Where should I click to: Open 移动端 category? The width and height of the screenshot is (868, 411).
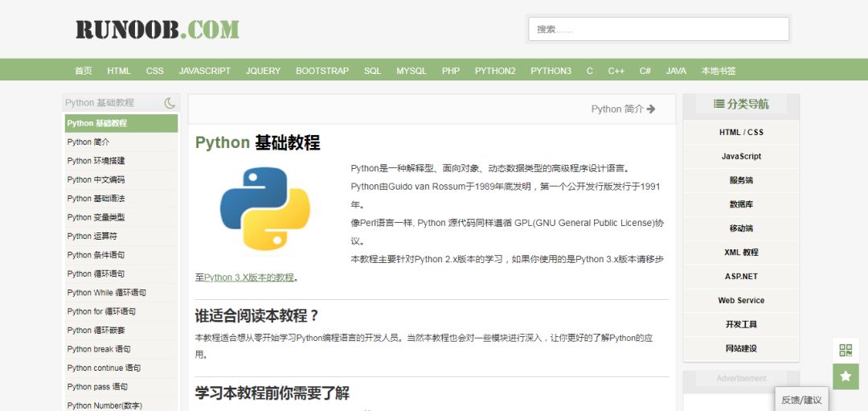(741, 228)
